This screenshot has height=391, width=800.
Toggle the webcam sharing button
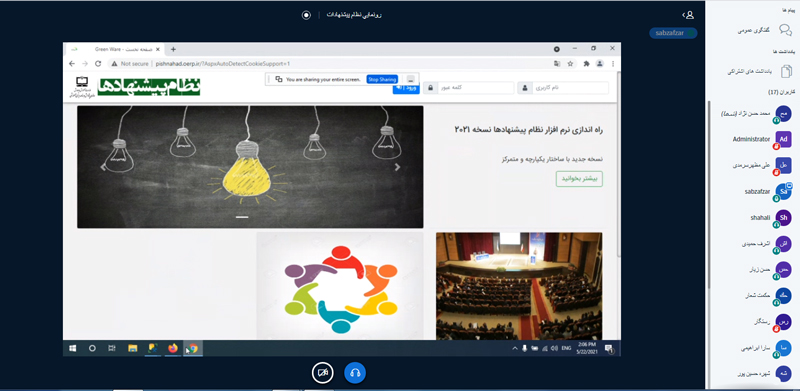(x=322, y=373)
